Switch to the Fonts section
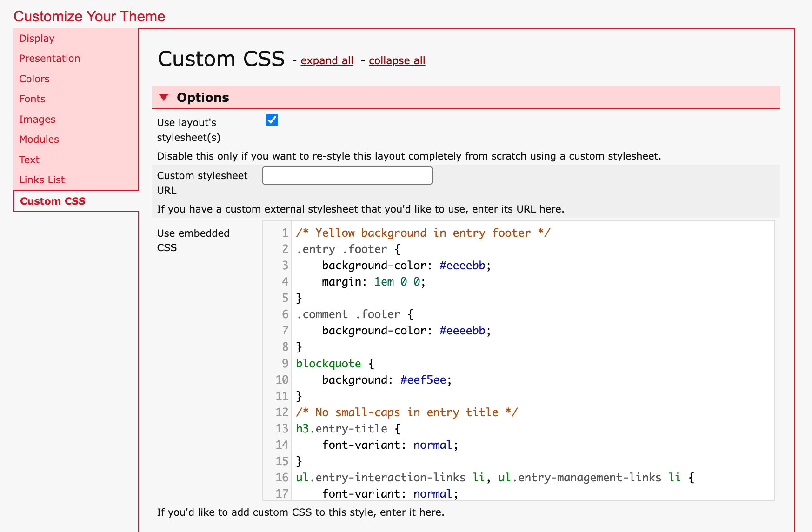 click(x=32, y=99)
